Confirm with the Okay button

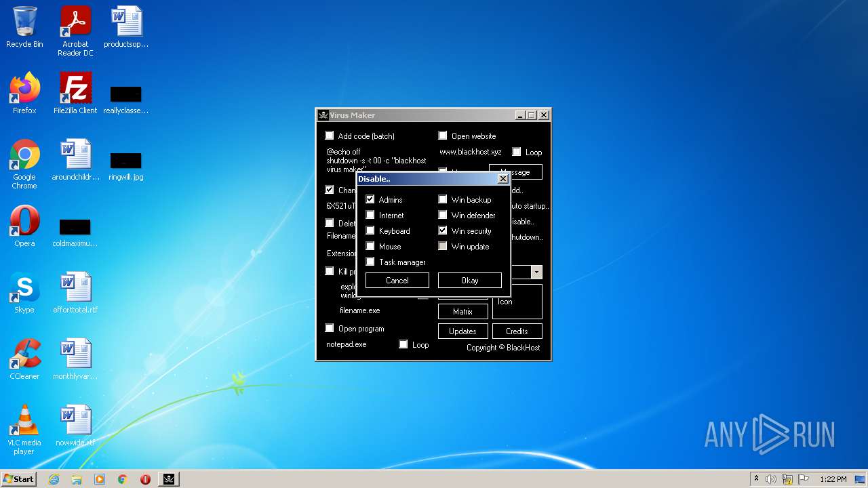pos(470,280)
